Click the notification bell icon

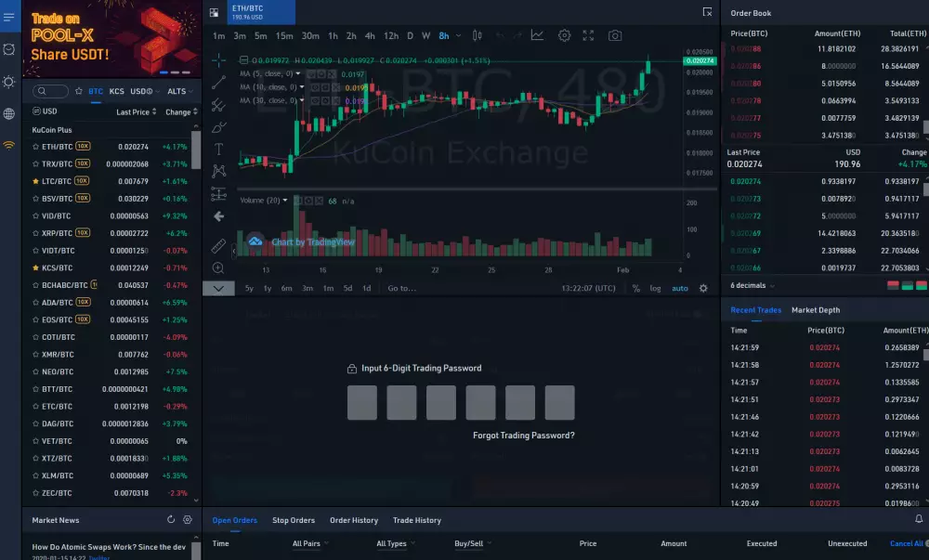(x=919, y=520)
